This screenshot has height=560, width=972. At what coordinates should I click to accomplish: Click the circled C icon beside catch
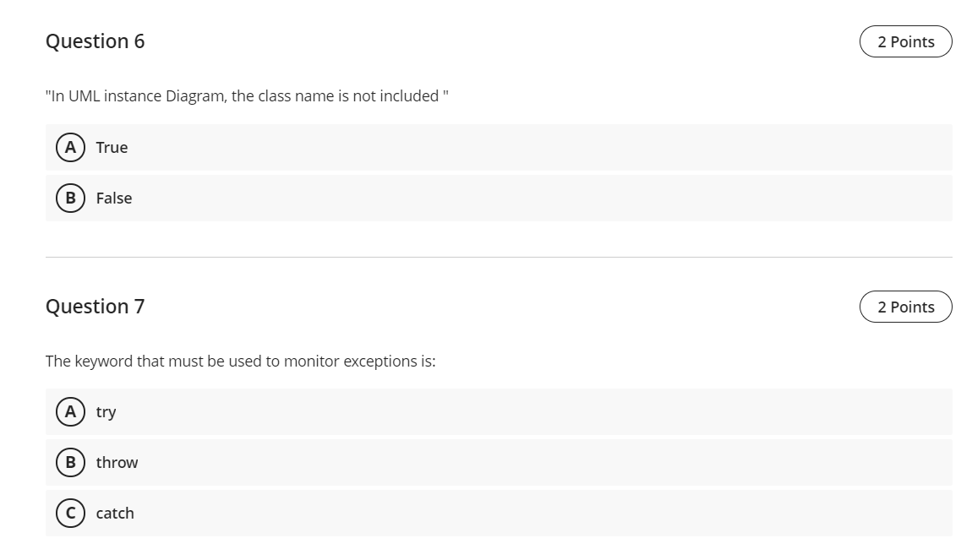pos(69,513)
